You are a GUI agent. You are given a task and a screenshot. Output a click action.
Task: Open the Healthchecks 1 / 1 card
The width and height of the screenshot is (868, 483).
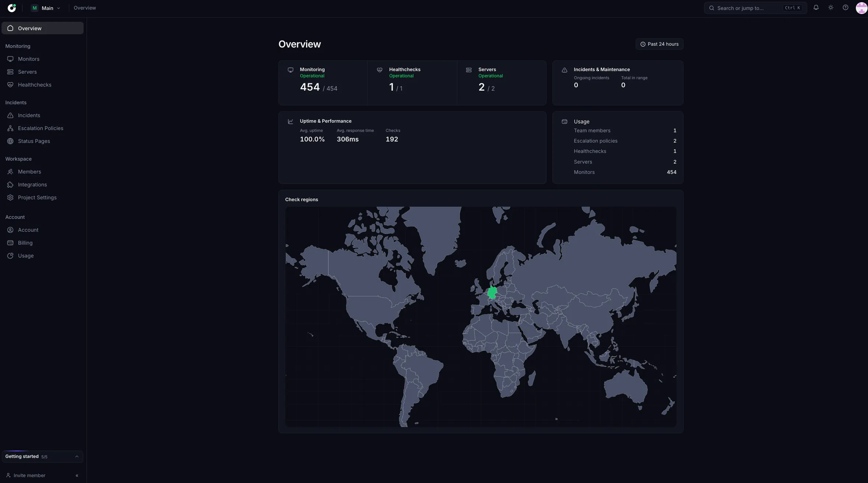click(412, 83)
